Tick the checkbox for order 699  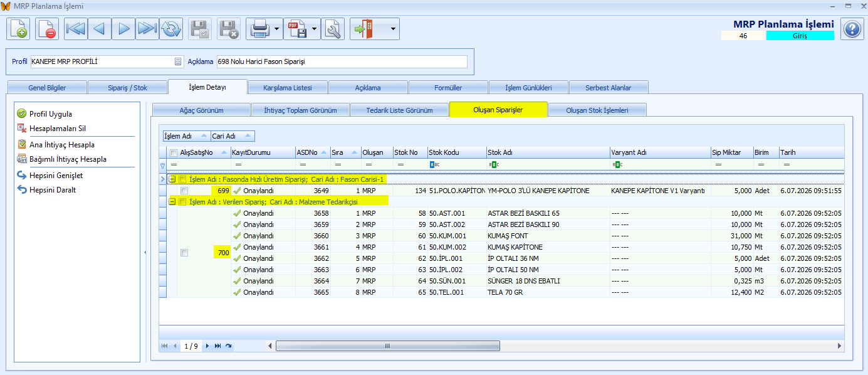[184, 191]
